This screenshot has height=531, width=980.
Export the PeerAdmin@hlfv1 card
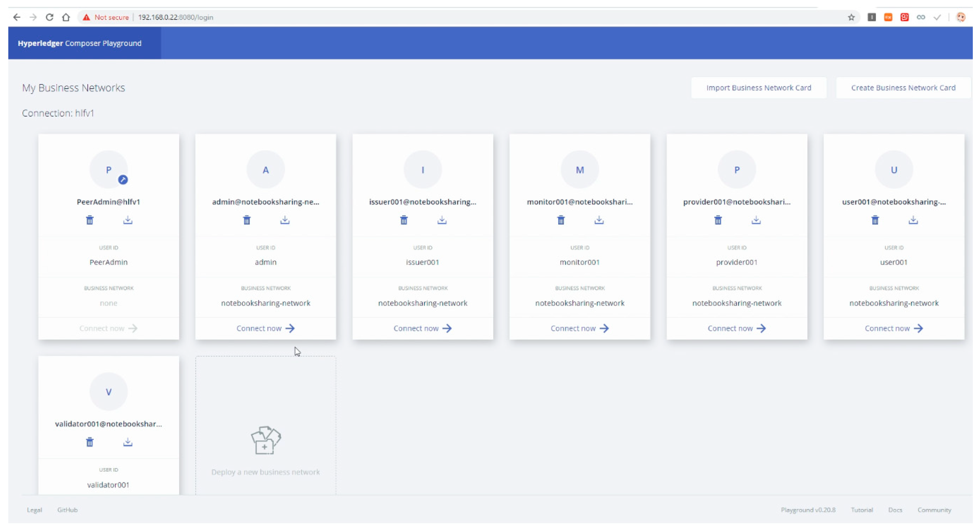pos(128,220)
